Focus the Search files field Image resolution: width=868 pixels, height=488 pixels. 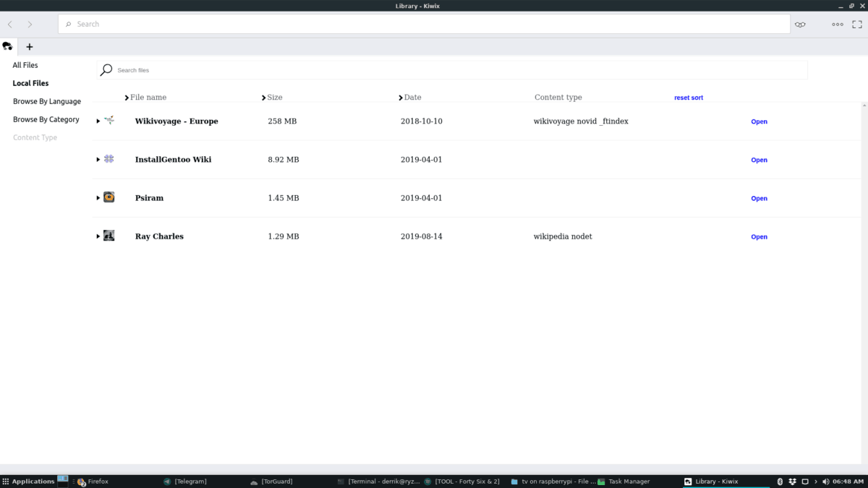(x=452, y=70)
